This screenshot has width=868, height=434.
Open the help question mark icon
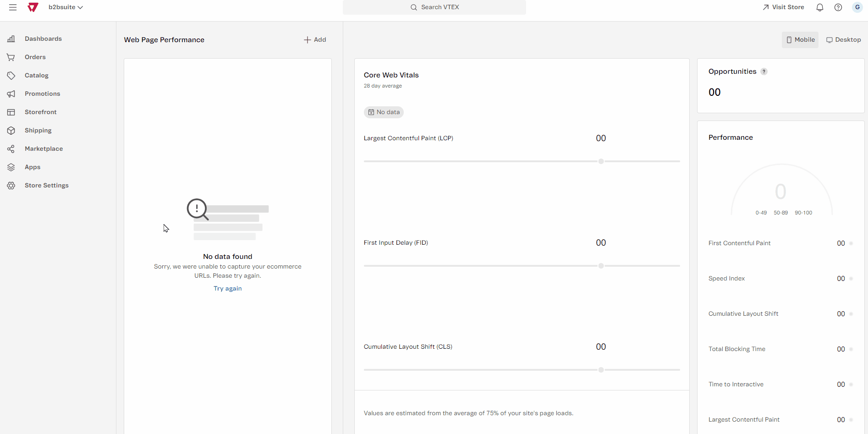tap(838, 7)
